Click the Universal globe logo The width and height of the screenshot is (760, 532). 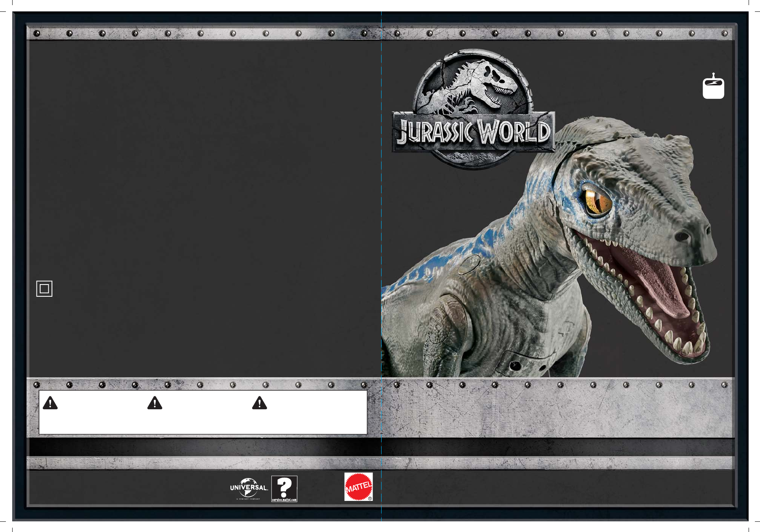point(249,488)
